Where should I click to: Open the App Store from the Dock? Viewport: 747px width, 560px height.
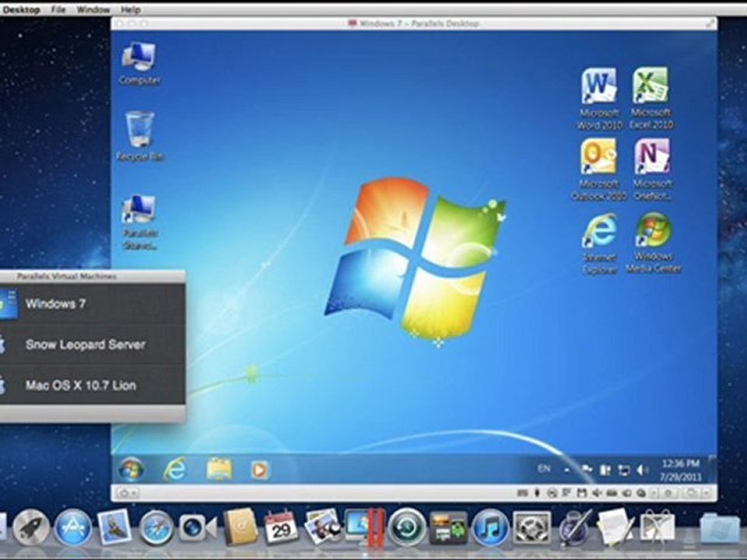coord(72,527)
